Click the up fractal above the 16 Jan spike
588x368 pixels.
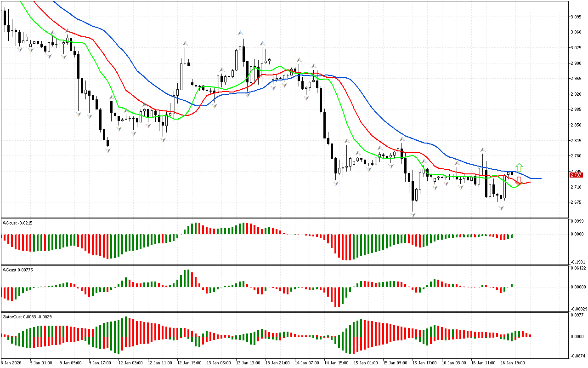click(483, 150)
